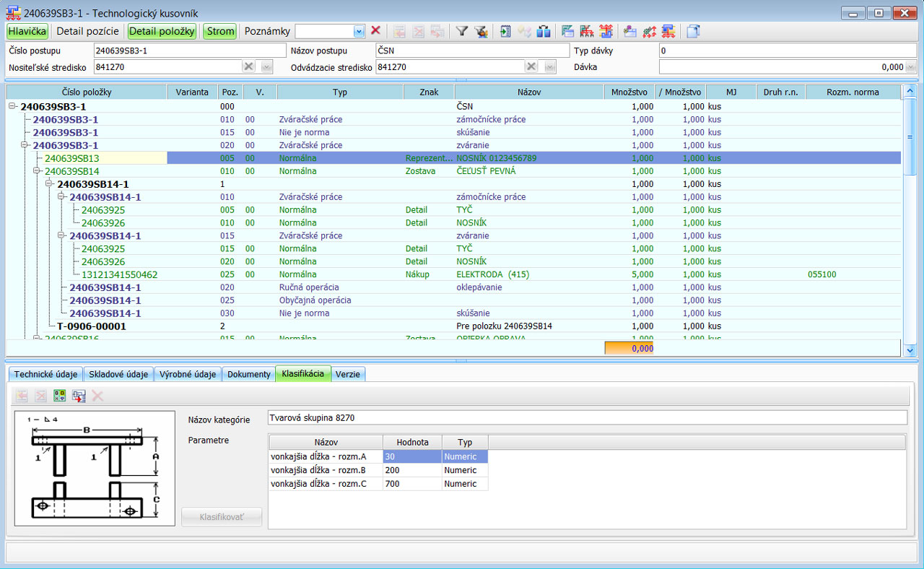This screenshot has height=569, width=924.
Task: Click the document with green arrow icon
Action: pyautogui.click(x=505, y=31)
